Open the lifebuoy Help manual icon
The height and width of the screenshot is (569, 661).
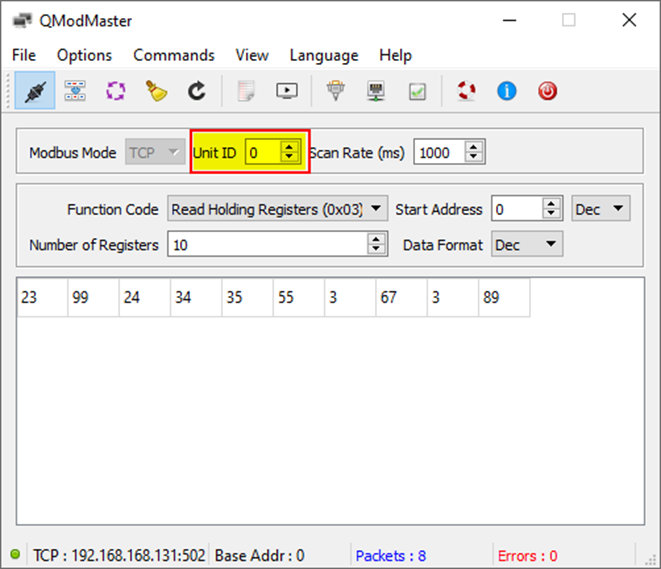466,91
